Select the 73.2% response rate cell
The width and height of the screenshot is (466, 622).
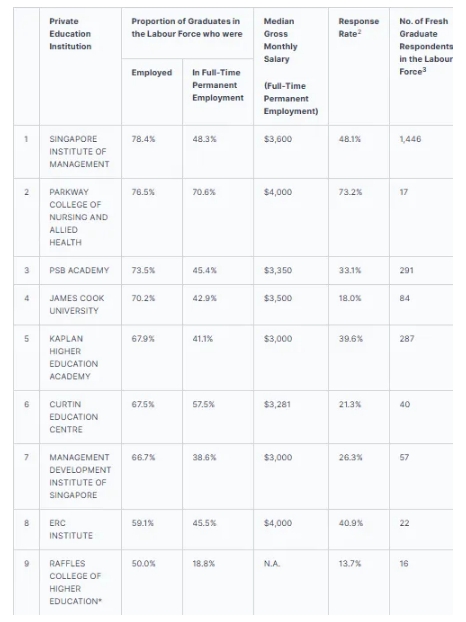click(350, 192)
